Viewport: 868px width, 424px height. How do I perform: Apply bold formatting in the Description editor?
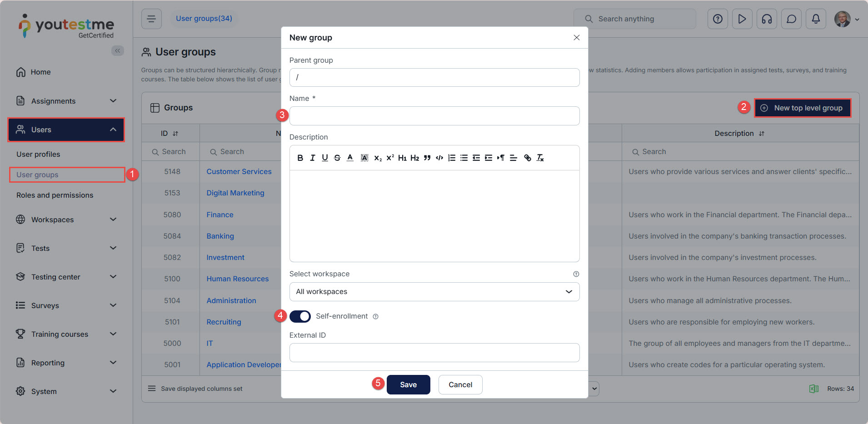(x=300, y=158)
